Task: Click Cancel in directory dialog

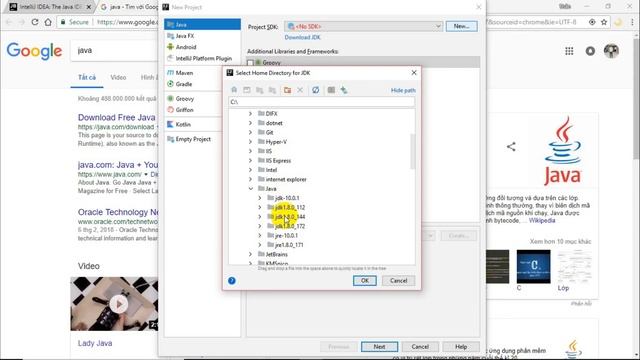Action: (398, 281)
